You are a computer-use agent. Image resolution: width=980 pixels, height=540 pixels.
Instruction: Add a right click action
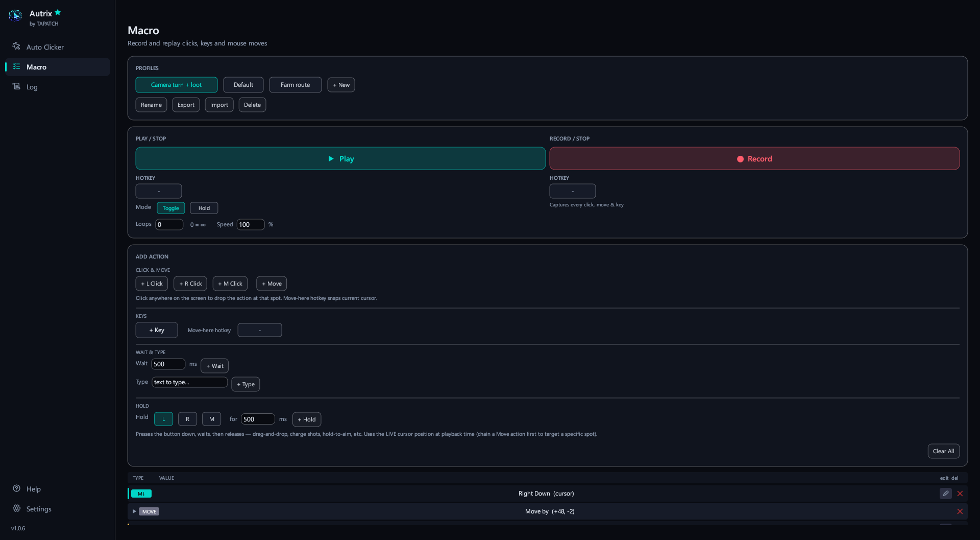(190, 284)
